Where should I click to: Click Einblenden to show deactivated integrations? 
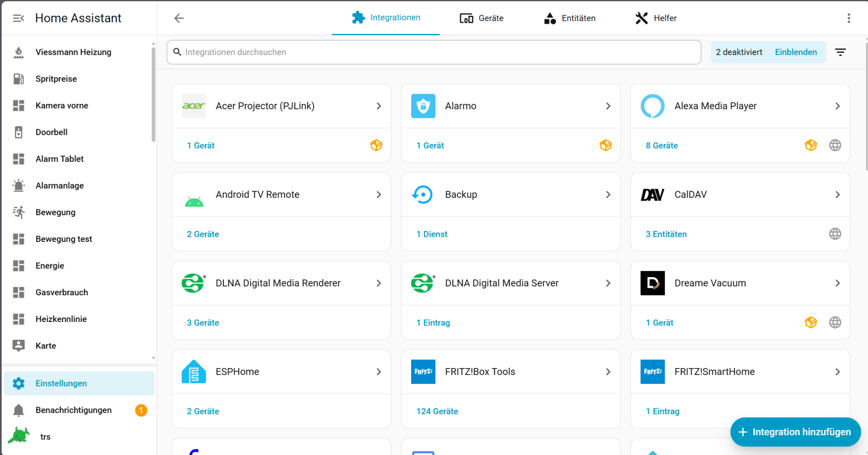(x=796, y=52)
